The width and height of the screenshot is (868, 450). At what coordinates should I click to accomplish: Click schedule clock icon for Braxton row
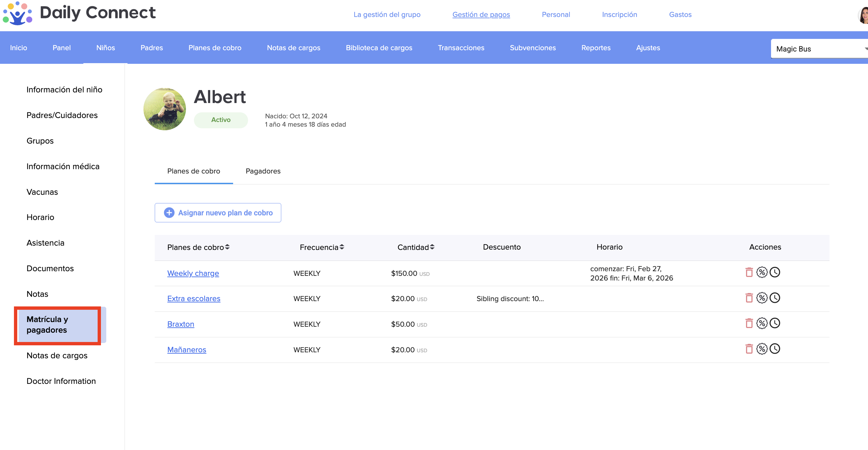pyautogui.click(x=775, y=323)
